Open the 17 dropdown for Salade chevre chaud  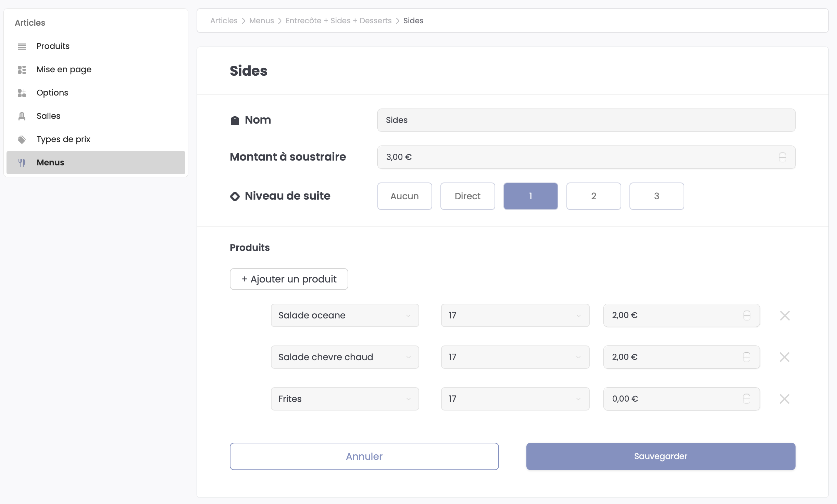tap(515, 357)
